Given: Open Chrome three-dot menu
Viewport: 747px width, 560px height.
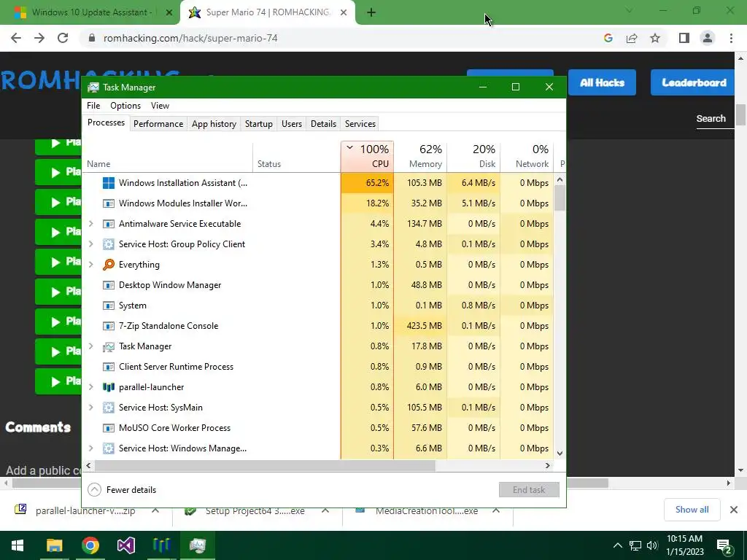Looking at the screenshot, I should tap(731, 38).
